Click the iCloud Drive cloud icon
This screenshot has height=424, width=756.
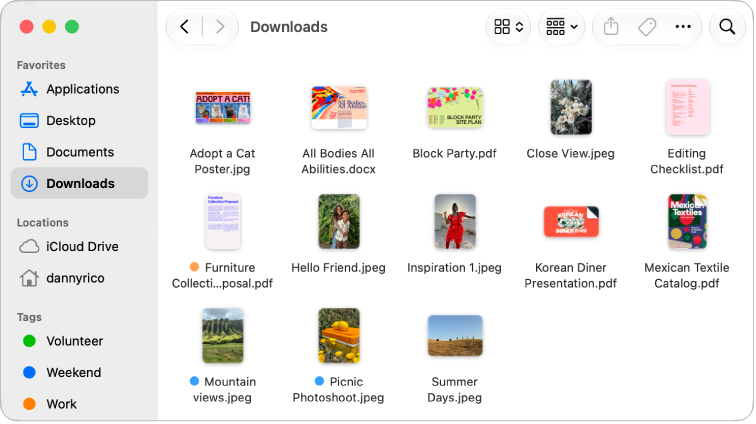29,246
